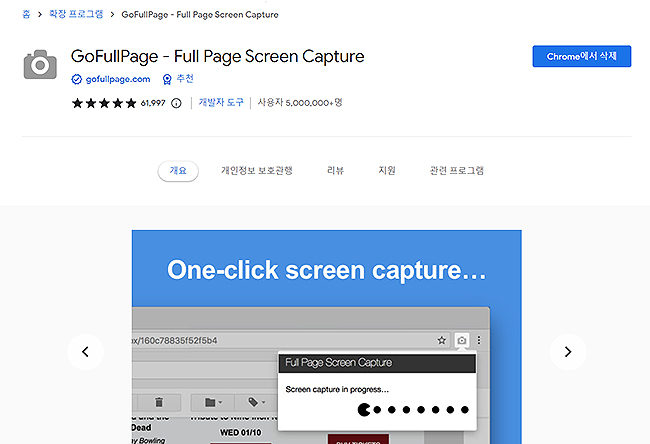Click the WED 01/10 text in preview
This screenshot has height=444, width=650.
(x=240, y=432)
